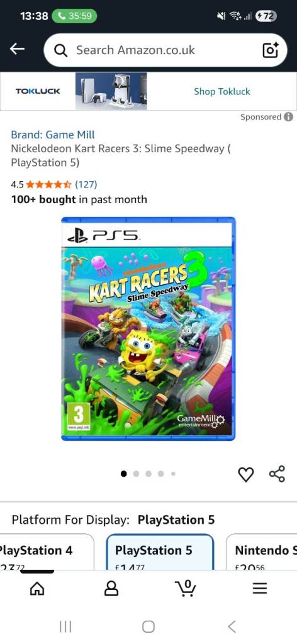Tap sponsored ad info icon
Screen dimensions: 297x644
coord(289,116)
